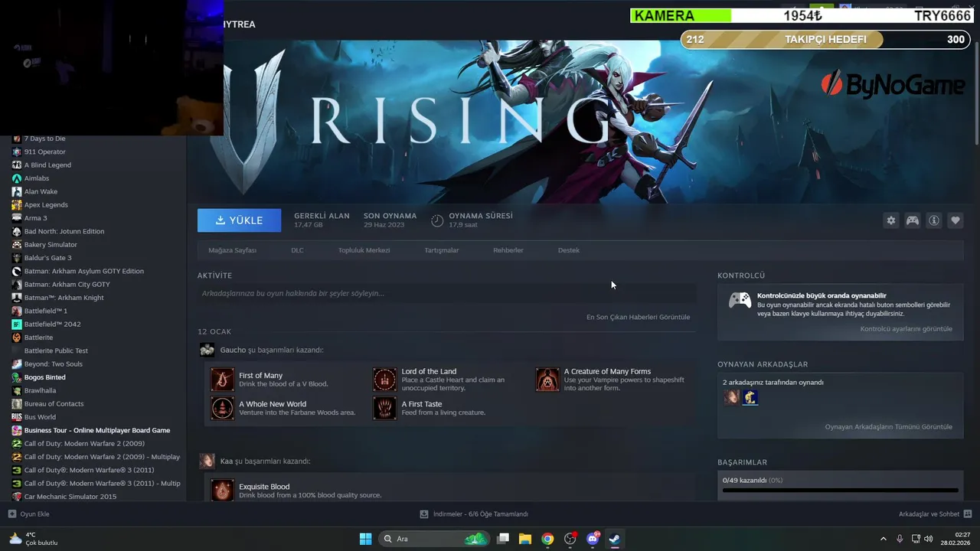Click the Battlefield™ 2042 game icon
Image resolution: width=980 pixels, height=551 pixels.
[x=17, y=324]
